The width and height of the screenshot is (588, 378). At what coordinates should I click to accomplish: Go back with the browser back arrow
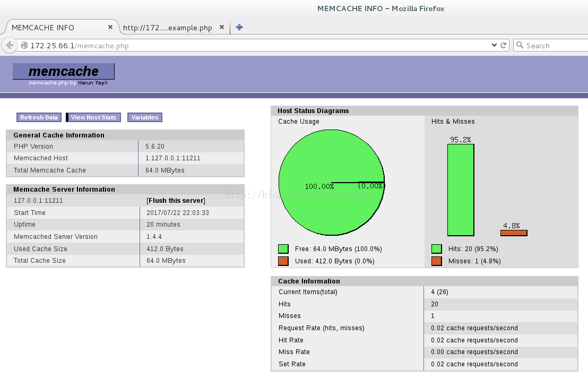click(10, 45)
